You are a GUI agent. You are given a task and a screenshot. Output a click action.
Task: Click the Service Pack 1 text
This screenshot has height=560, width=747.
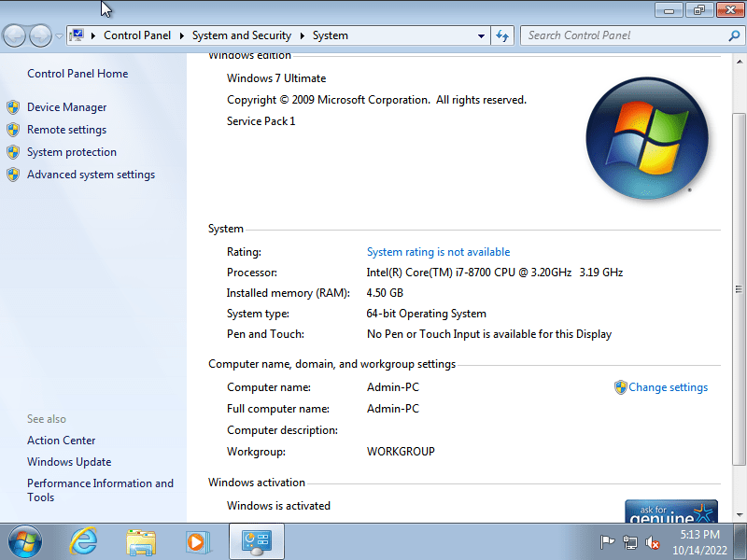[x=261, y=121]
